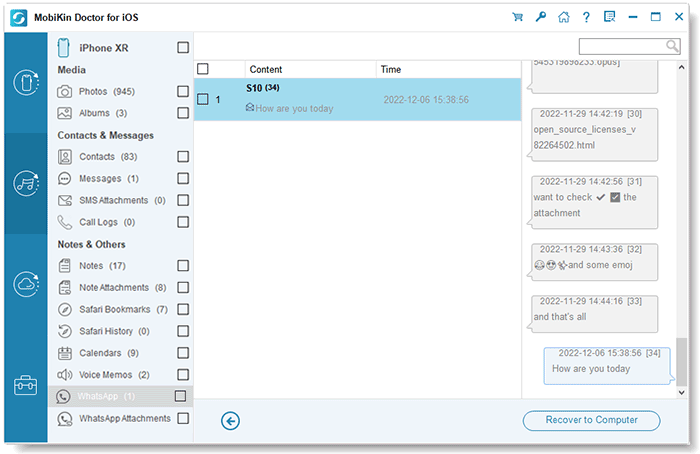700x454 pixels.
Task: Select recover from iOS device sidebar icon
Action: coord(26,83)
